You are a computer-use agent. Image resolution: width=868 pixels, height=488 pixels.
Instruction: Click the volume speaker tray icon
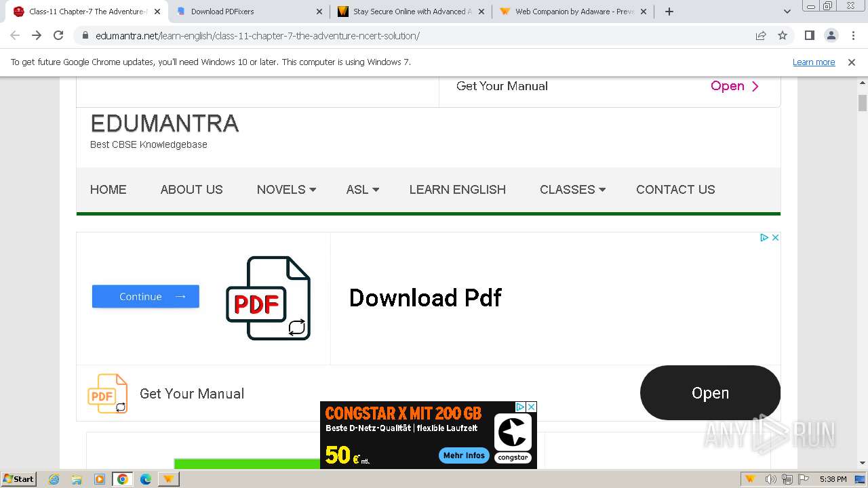(771, 479)
